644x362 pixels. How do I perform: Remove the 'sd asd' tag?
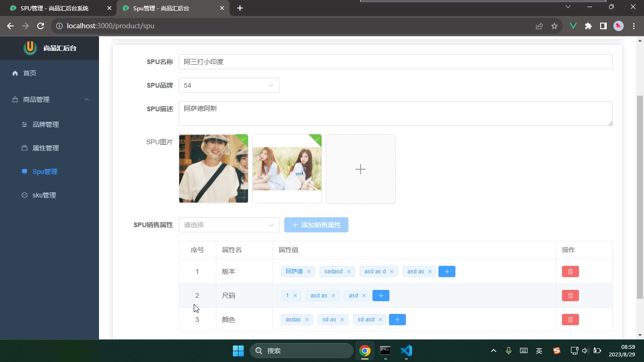[x=380, y=320]
